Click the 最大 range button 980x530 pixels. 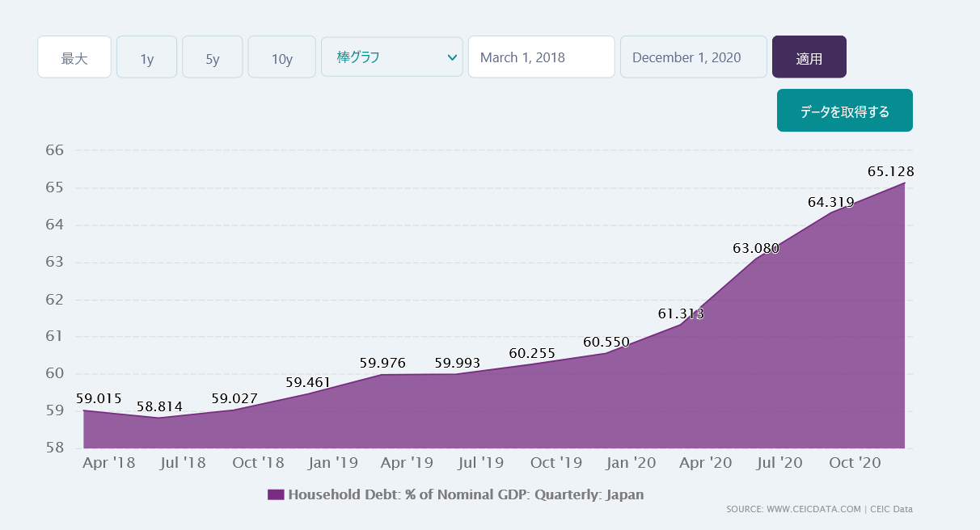click(x=74, y=57)
